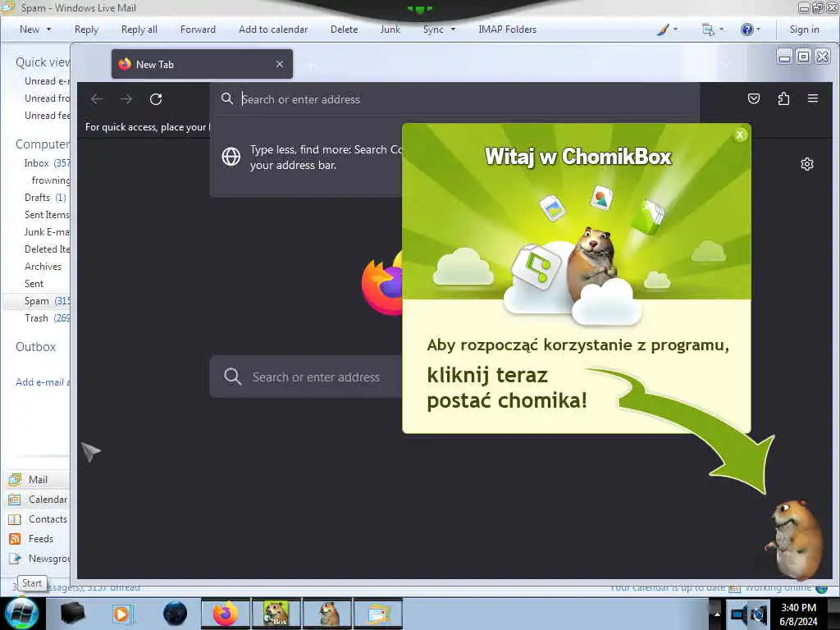The height and width of the screenshot is (630, 840).
Task: Forward the selected message
Action: click(198, 30)
